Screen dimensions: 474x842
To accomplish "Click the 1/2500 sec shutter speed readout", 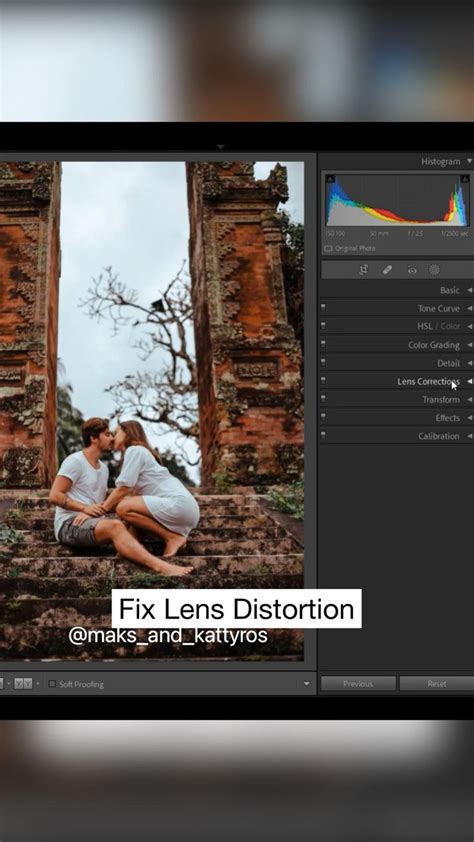I will 455,234.
